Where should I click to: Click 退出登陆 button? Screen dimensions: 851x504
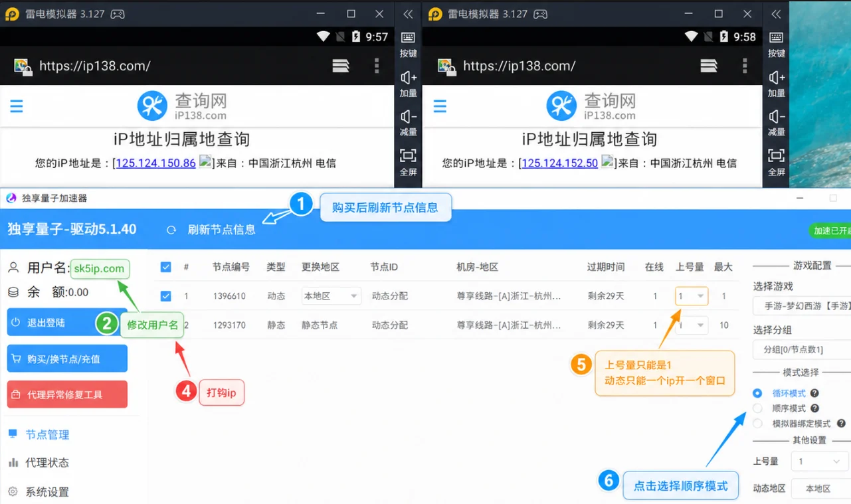67,322
